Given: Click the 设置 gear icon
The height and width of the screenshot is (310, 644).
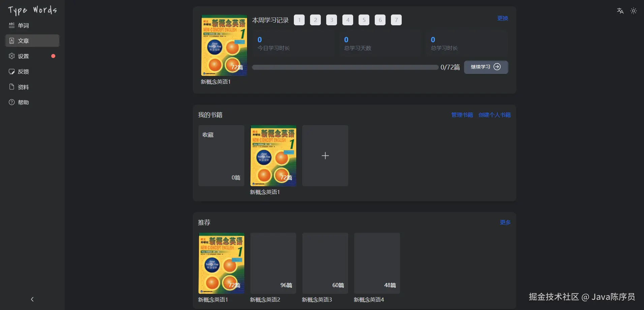Looking at the screenshot, I should pos(12,56).
